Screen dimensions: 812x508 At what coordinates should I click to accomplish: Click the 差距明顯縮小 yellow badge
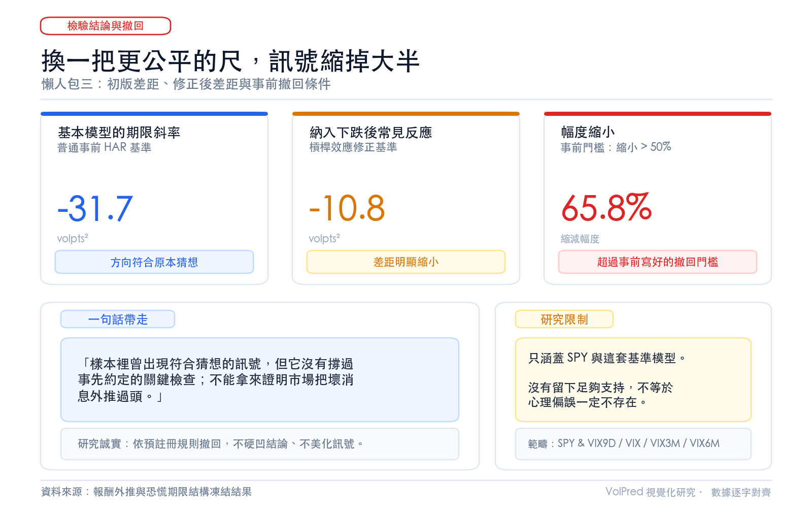tap(406, 262)
